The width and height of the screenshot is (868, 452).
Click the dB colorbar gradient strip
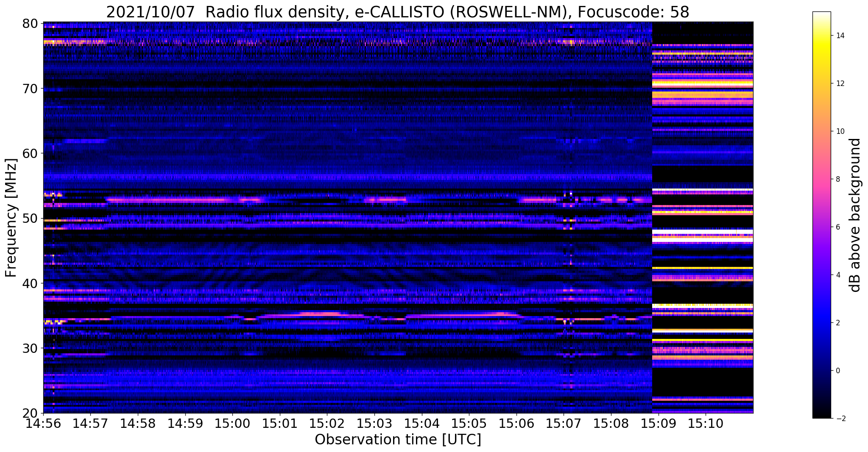821,215
